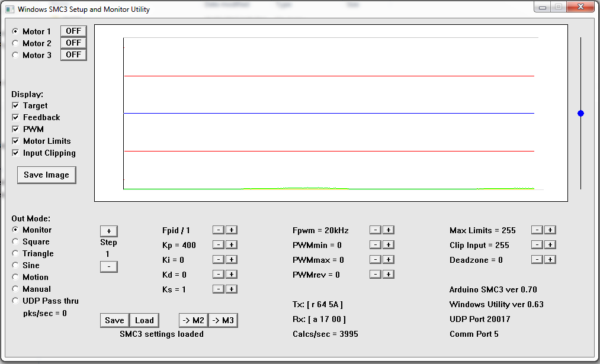Click the application icon in title bar
Viewport: 600px width, 364px height.
pos(9,9)
